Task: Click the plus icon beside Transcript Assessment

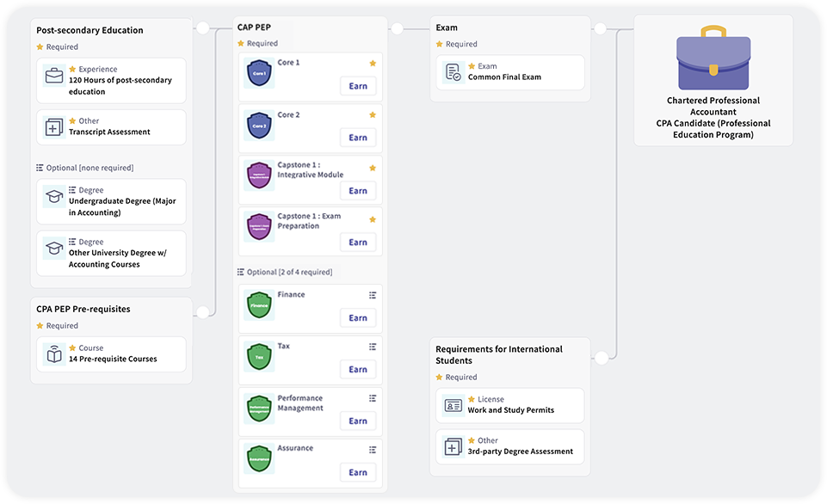Action: coord(54,127)
